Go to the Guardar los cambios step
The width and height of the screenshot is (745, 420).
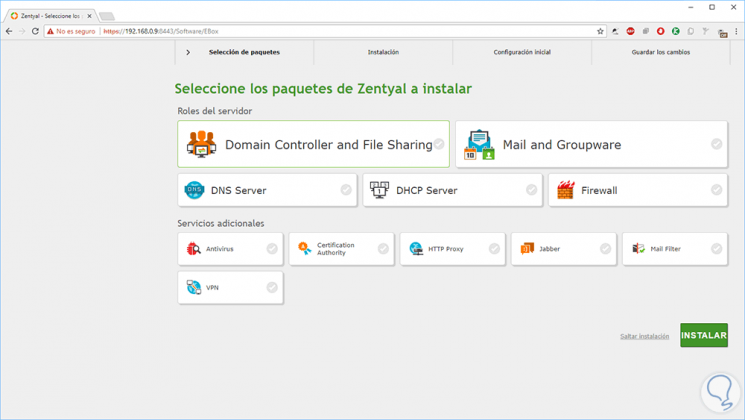(x=660, y=52)
